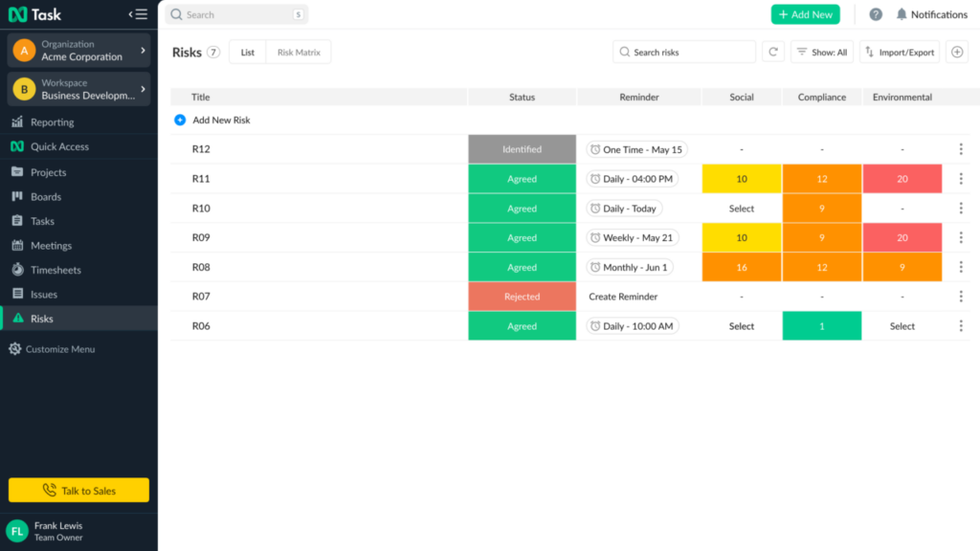This screenshot has height=551, width=980.
Task: Click the clock reminder icon on R11
Action: tap(595, 179)
